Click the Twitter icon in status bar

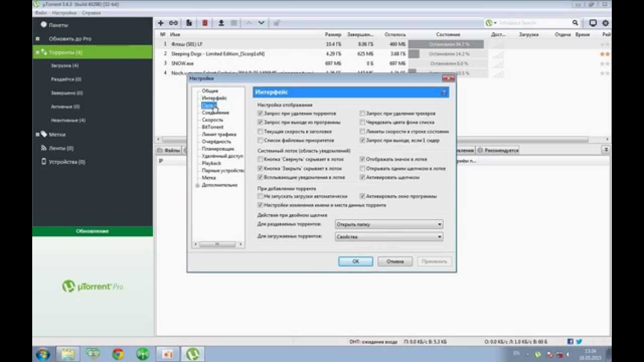pyautogui.click(x=579, y=341)
